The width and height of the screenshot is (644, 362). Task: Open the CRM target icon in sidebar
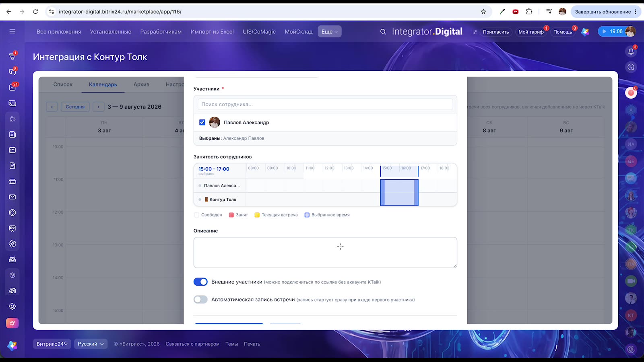[12, 212]
